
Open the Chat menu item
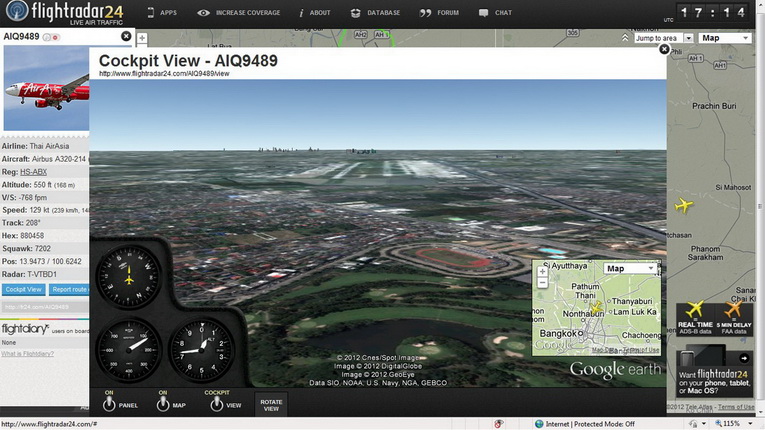495,13
